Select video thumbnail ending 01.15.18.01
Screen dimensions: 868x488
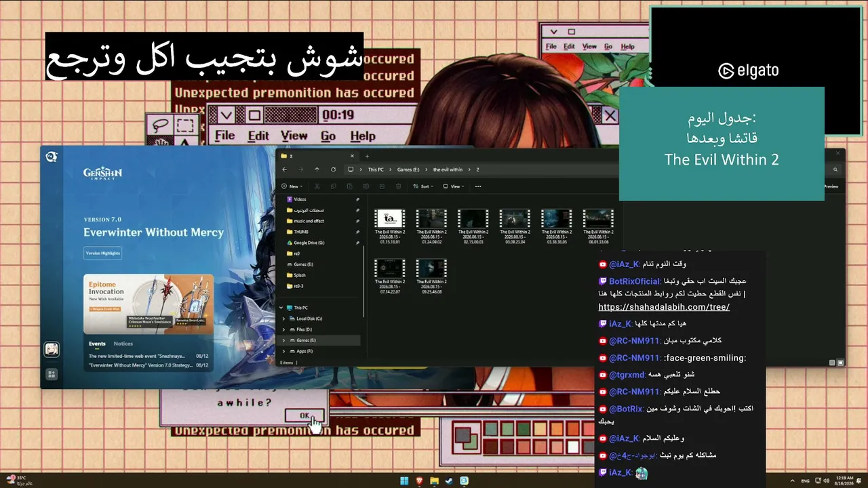point(390,226)
